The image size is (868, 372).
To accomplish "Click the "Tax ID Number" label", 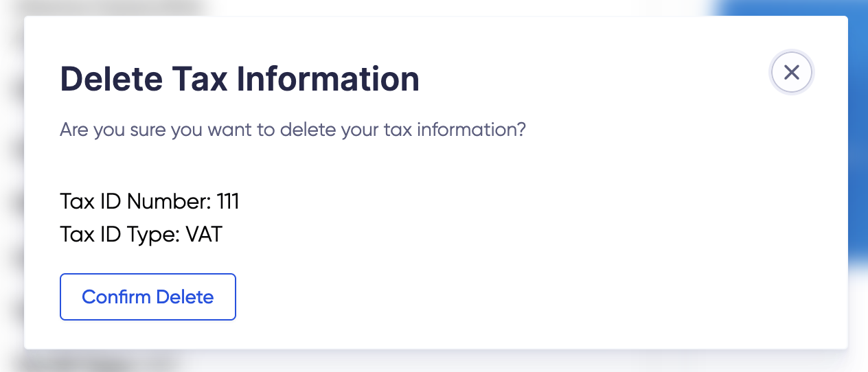I will coord(135,202).
